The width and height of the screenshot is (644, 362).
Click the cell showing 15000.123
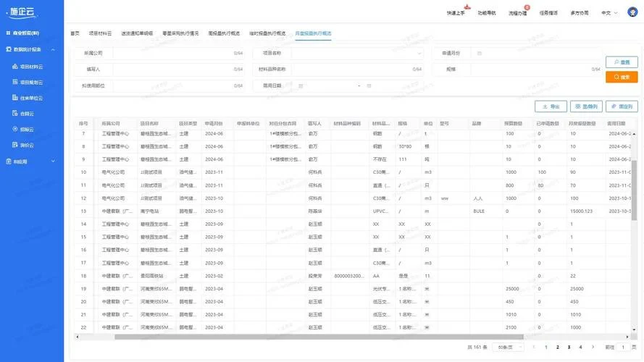581,211
